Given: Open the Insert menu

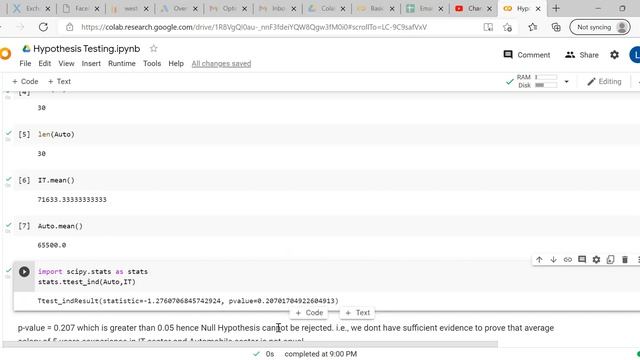Looking at the screenshot, I should click(91, 64).
